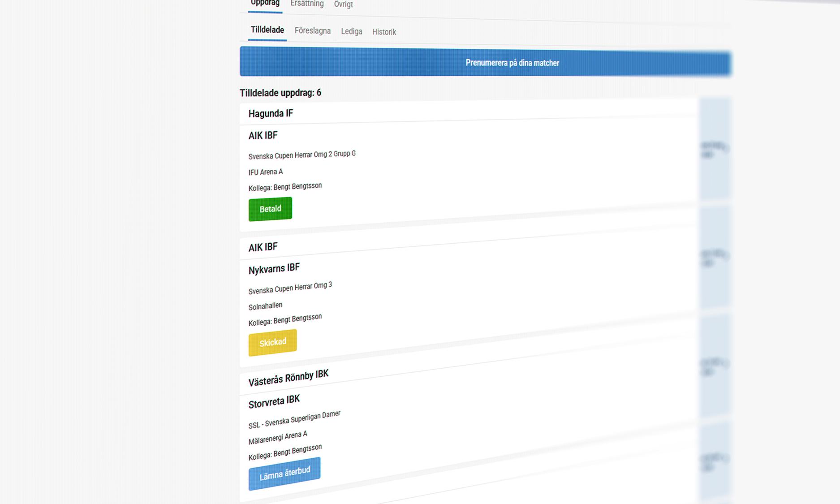The height and width of the screenshot is (504, 840).
Task: Open the Övrigt tab
Action: [343, 4]
